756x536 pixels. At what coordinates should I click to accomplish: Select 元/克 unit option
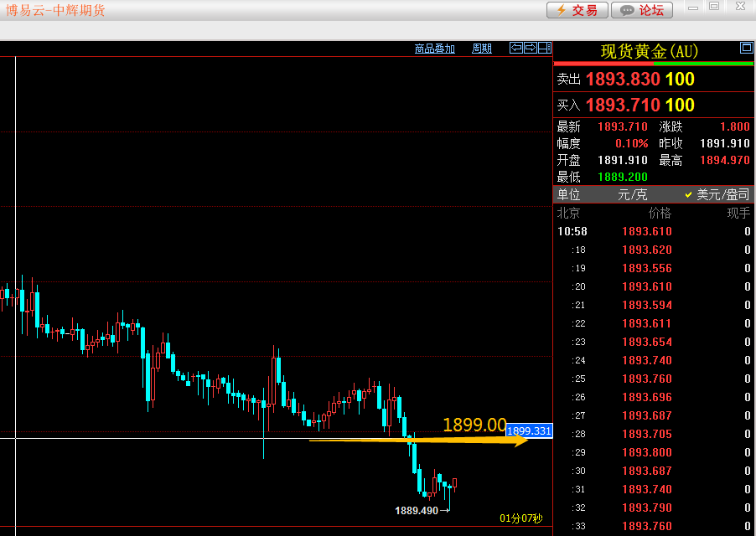pos(633,194)
